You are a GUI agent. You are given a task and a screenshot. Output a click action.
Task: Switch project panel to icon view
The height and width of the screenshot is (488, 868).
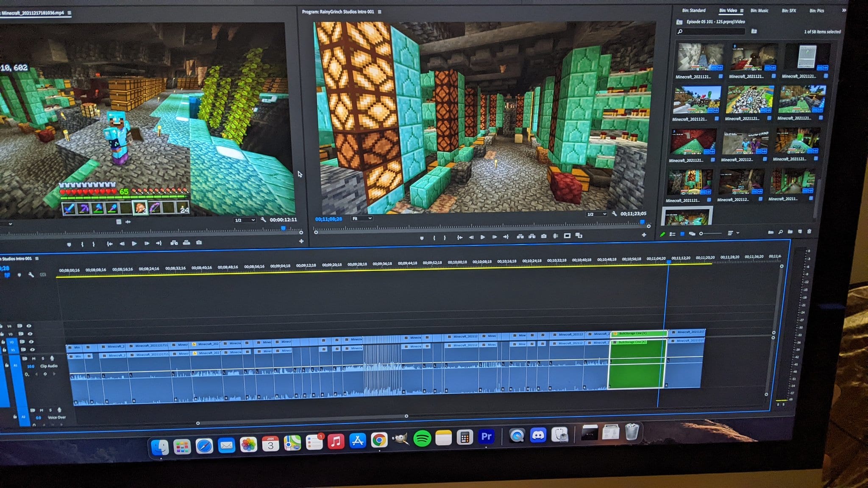coord(682,234)
